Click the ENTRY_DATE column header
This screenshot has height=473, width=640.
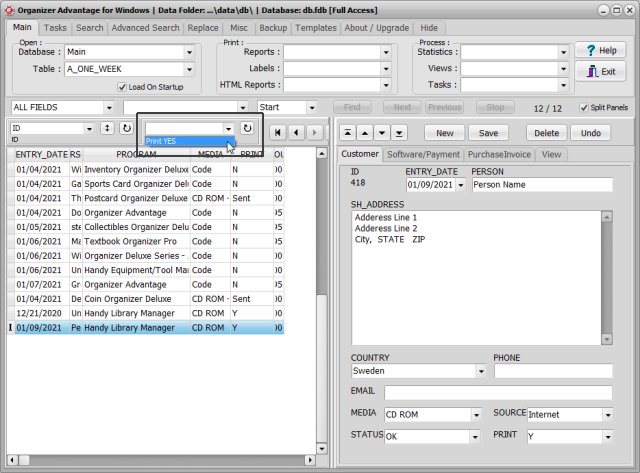(41, 155)
